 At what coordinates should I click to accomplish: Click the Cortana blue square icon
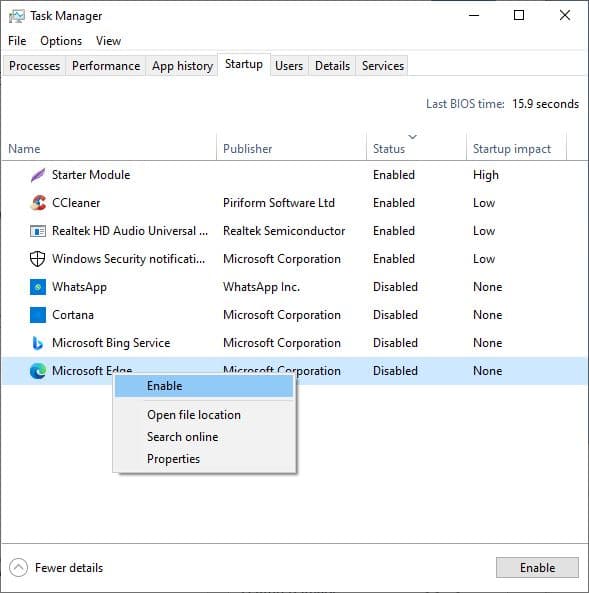38,315
